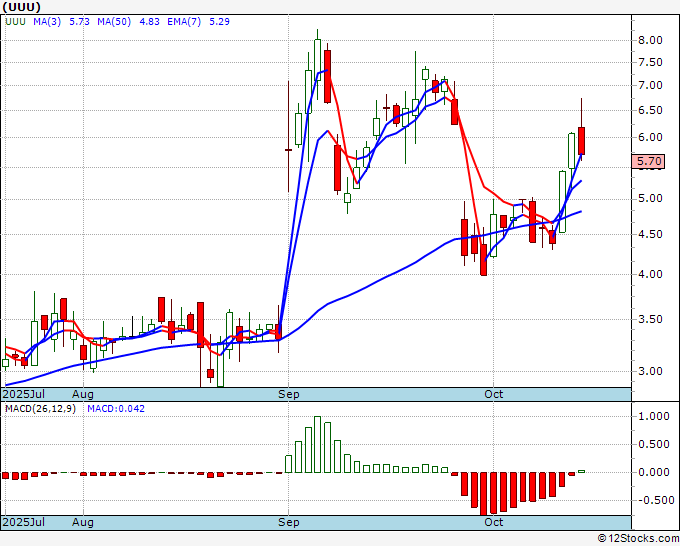Click the 6.00 price axis label
The width and height of the screenshot is (680, 546).
pos(650,137)
